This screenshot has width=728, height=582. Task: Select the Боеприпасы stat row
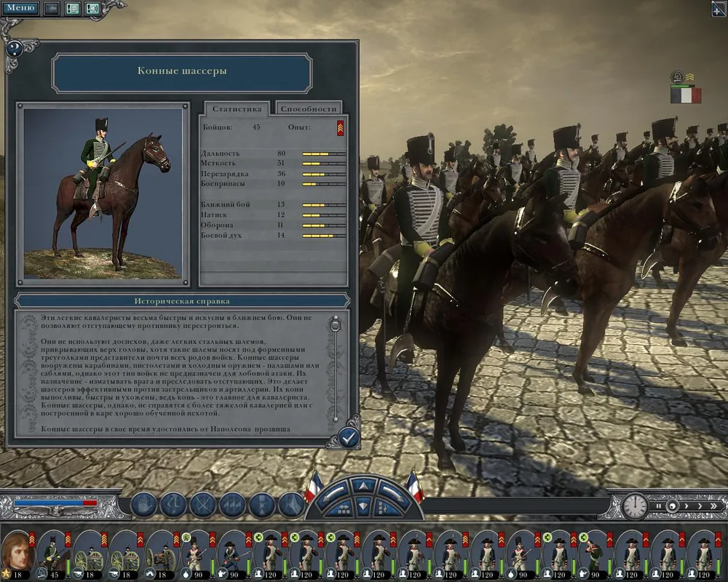[273, 184]
